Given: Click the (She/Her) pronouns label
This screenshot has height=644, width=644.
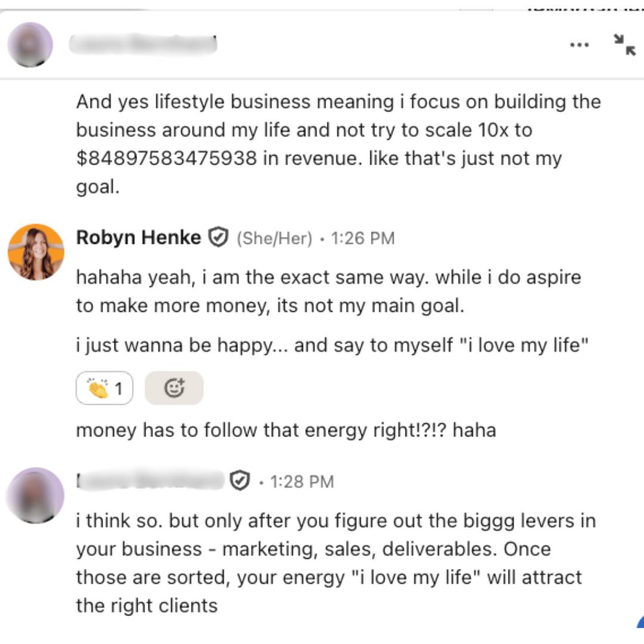Looking at the screenshot, I should (x=274, y=239).
